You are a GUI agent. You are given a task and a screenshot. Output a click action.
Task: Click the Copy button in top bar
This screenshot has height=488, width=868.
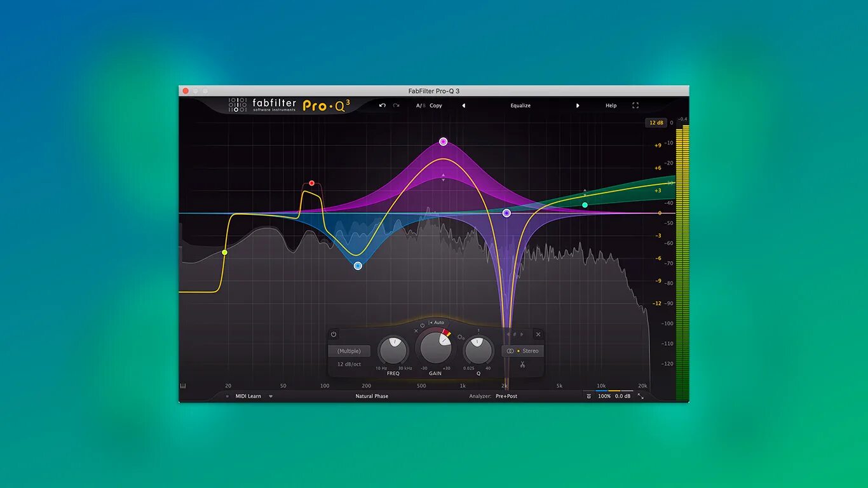pos(436,105)
